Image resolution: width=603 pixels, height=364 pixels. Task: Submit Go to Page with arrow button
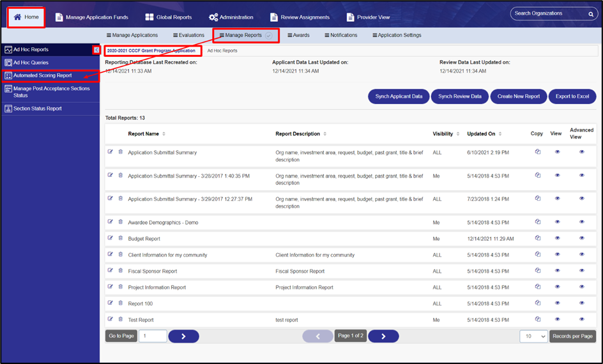[183, 337]
